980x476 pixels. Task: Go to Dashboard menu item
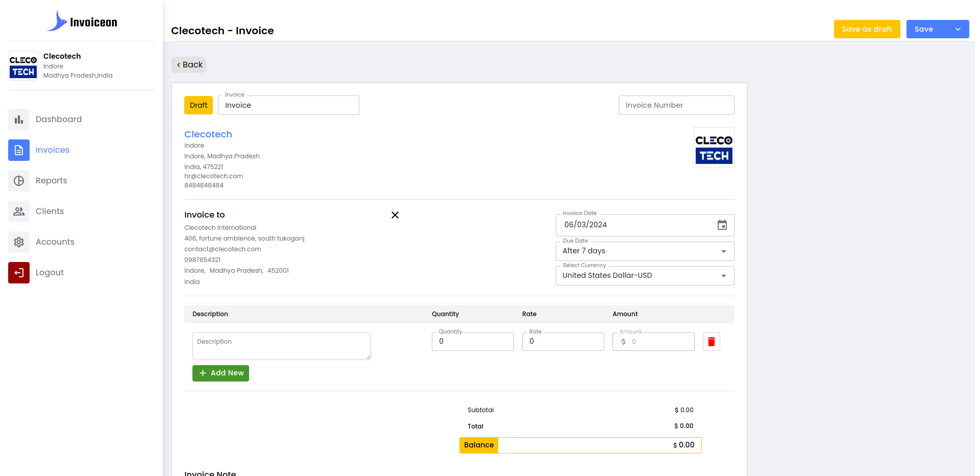point(59,120)
